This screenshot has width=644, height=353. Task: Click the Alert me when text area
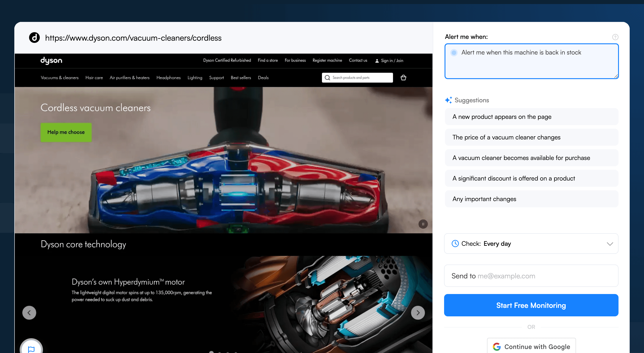pos(532,61)
